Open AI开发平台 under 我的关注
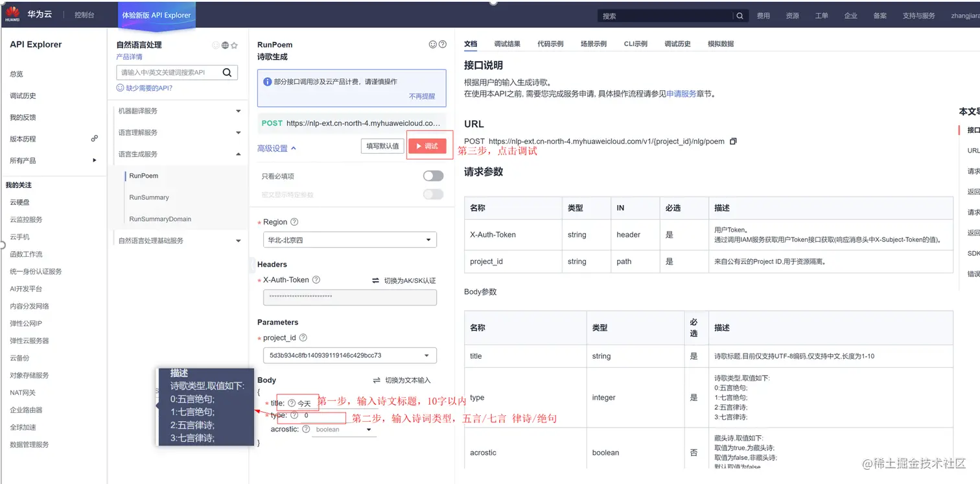The width and height of the screenshot is (980, 484). (x=25, y=289)
